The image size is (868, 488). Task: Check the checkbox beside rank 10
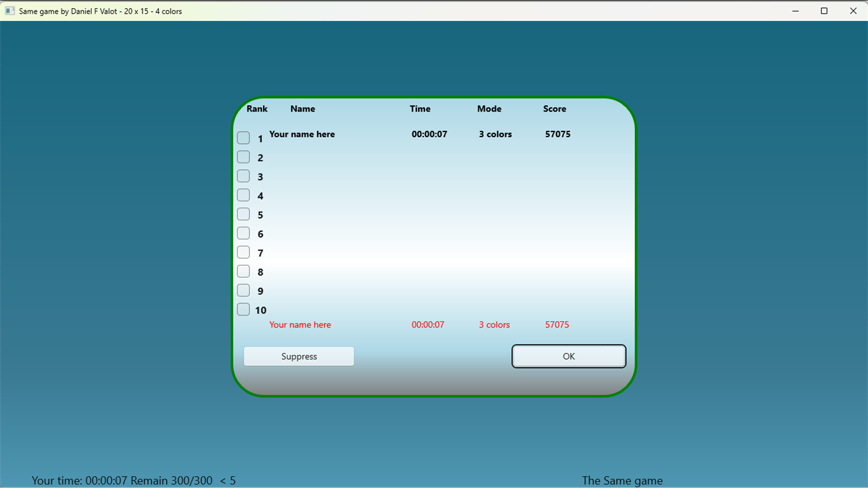click(243, 309)
